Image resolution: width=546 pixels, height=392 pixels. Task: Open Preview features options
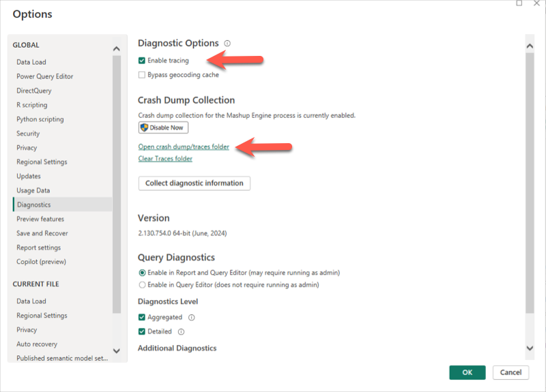(40, 219)
